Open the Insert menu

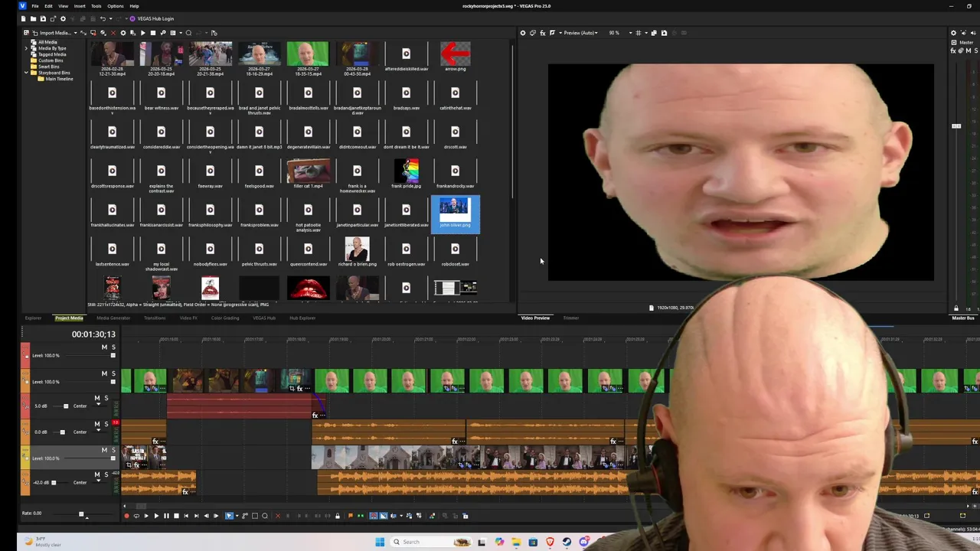pyautogui.click(x=80, y=6)
